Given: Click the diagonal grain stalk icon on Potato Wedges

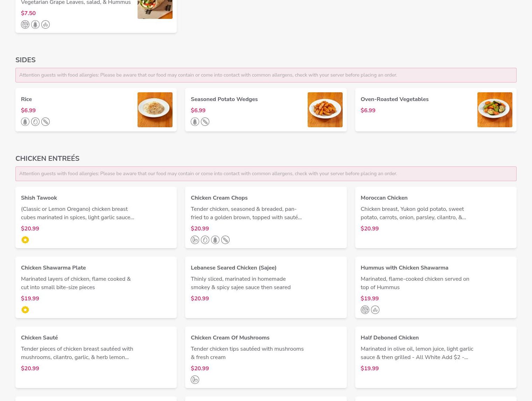Looking at the screenshot, I should [205, 122].
